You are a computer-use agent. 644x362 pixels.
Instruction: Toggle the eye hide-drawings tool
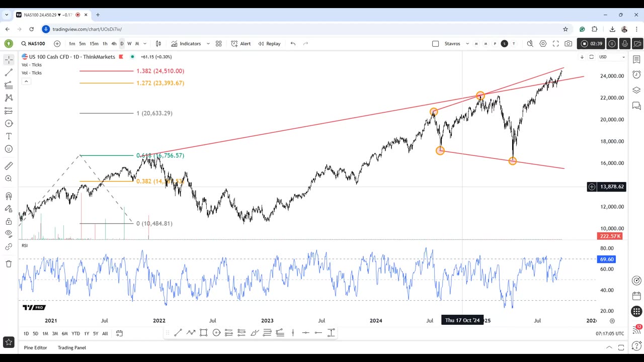[x=9, y=233]
